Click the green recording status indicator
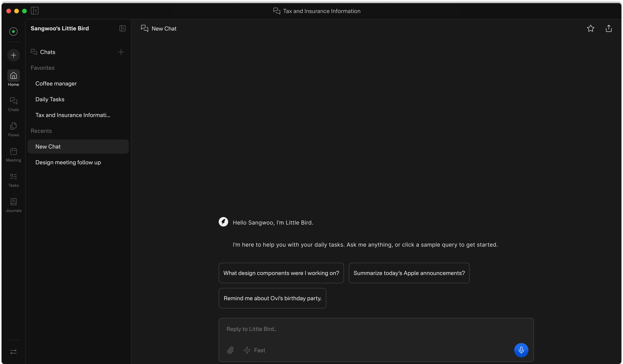 13,31
